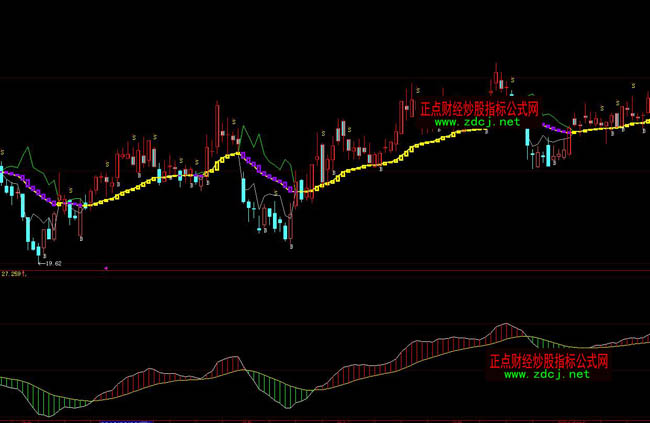Click the middle purple downtrend segment
650x423 pixels.
pyautogui.click(x=262, y=168)
